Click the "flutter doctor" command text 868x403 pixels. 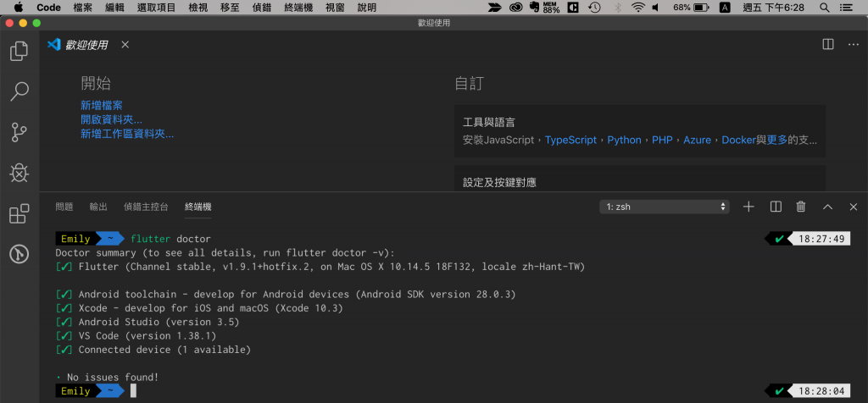pos(170,240)
